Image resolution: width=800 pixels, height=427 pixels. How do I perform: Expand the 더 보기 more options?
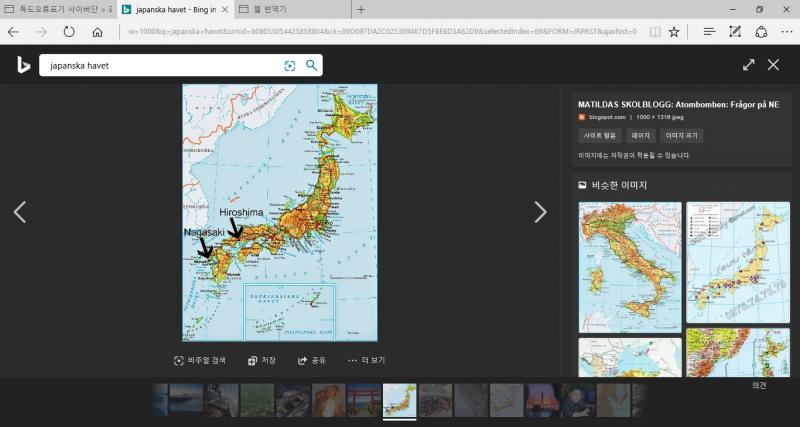366,360
